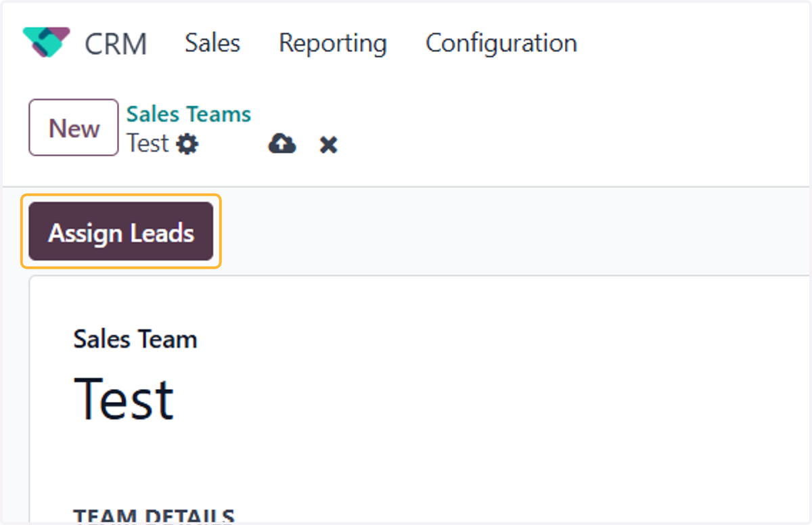
Task: Click the Sales Team field label
Action: (x=135, y=339)
